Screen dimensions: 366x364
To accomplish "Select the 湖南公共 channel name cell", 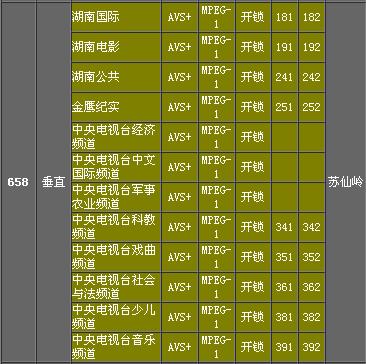I will tap(116, 77).
